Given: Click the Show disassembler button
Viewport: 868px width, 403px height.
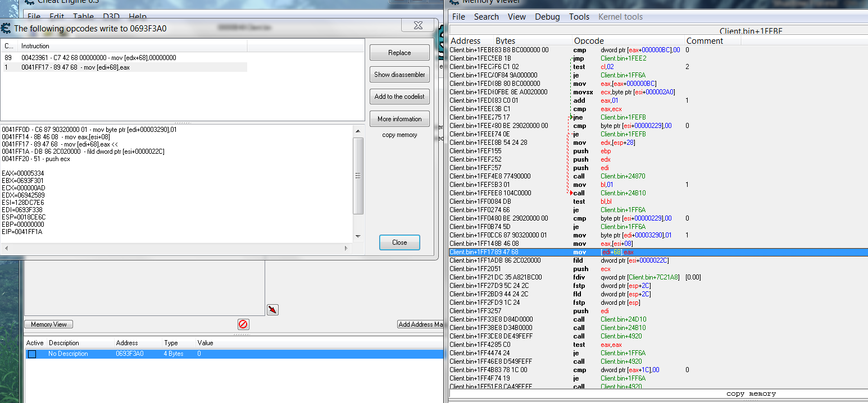Looking at the screenshot, I should [x=399, y=75].
